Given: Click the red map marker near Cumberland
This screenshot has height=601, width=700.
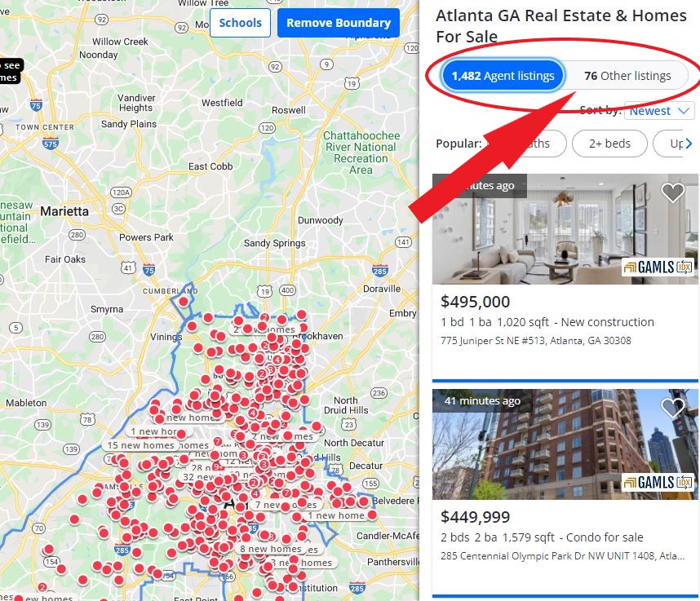Looking at the screenshot, I should click(x=184, y=302).
